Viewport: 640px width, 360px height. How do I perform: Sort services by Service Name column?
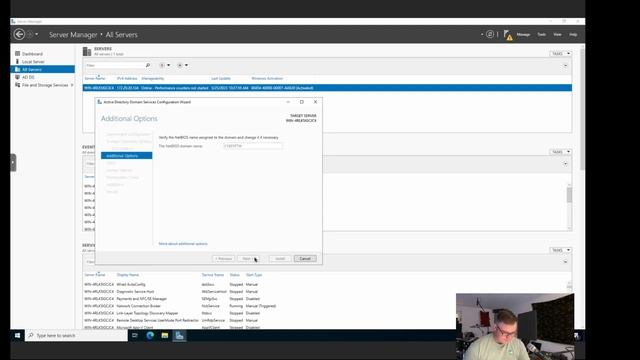(x=213, y=275)
